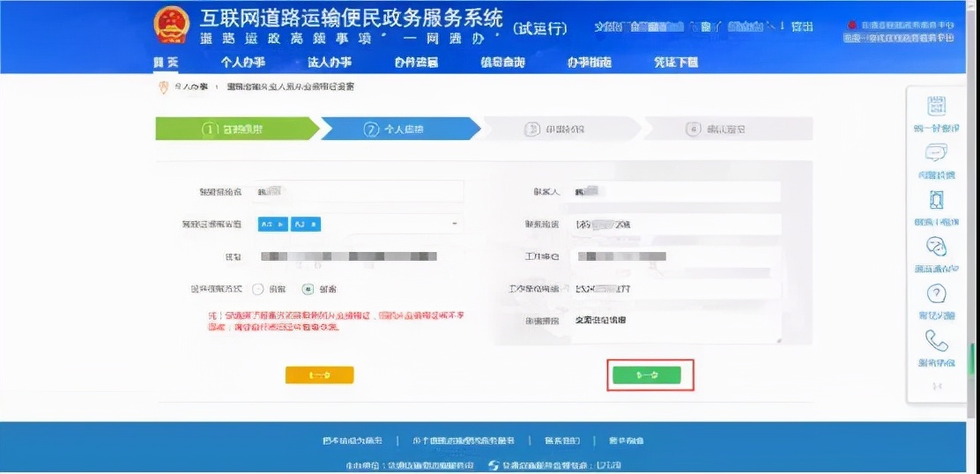Remove the first blue tag via its x
The width and height of the screenshot is (980, 474).
pos(279,224)
